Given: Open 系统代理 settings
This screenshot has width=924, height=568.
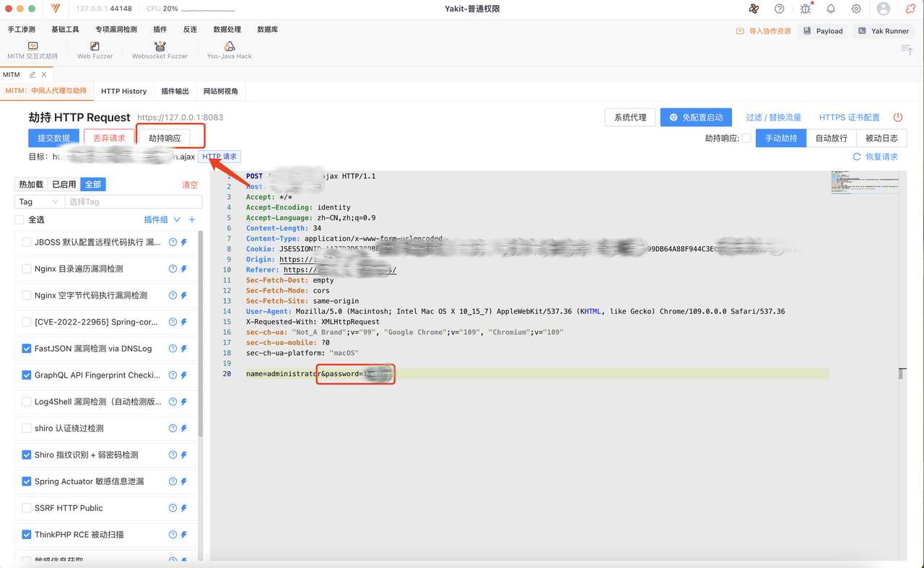Looking at the screenshot, I should pyautogui.click(x=630, y=117).
